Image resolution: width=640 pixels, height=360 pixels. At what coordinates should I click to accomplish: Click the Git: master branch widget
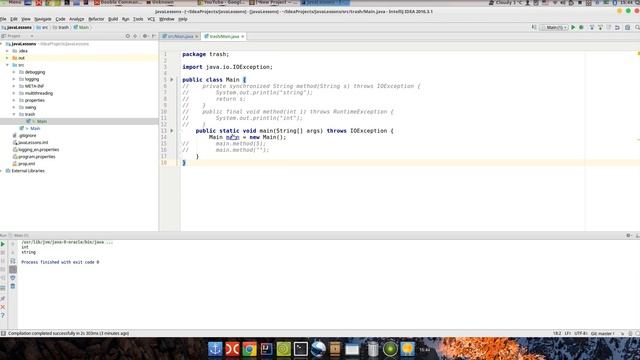point(602,333)
